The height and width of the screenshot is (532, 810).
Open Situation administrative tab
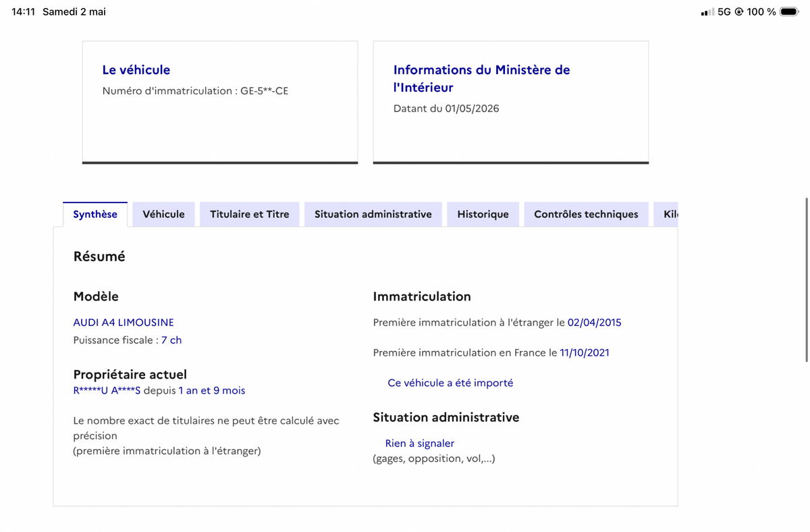click(373, 214)
